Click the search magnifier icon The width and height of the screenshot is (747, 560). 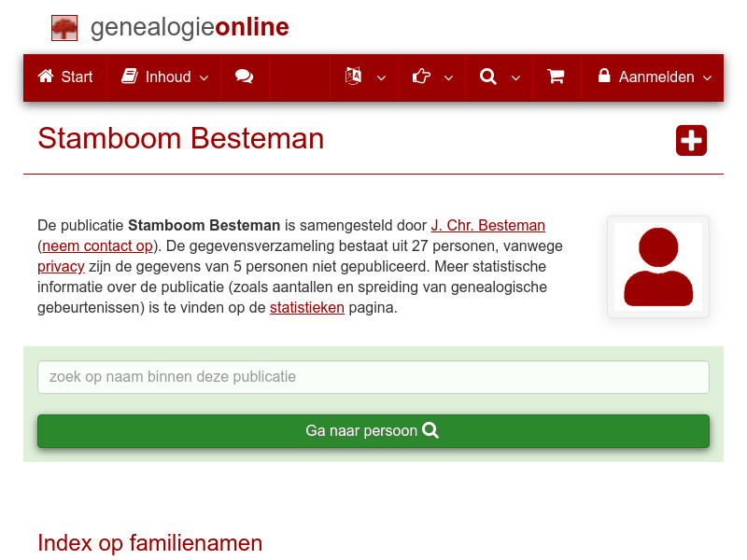click(487, 77)
